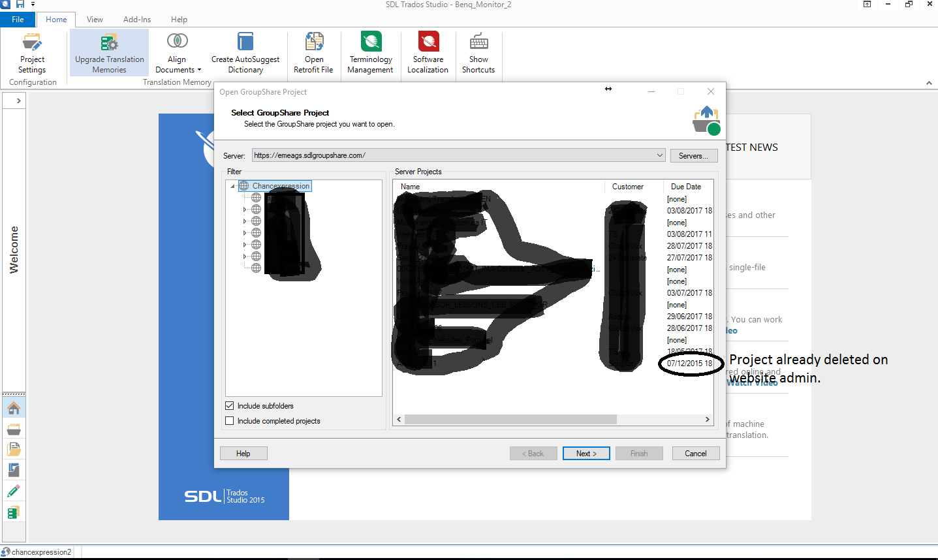Image resolution: width=938 pixels, height=560 pixels.
Task: Open the Server URL dropdown
Action: click(x=660, y=155)
